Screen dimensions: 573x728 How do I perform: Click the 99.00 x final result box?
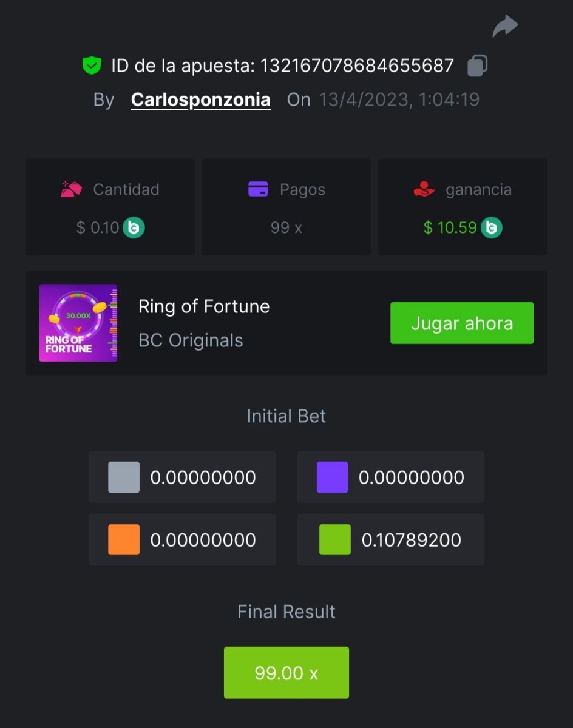tap(286, 673)
